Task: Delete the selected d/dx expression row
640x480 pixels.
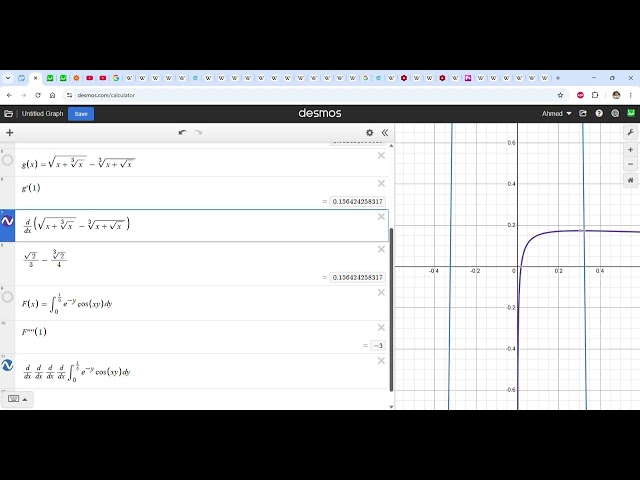Action: (381, 217)
